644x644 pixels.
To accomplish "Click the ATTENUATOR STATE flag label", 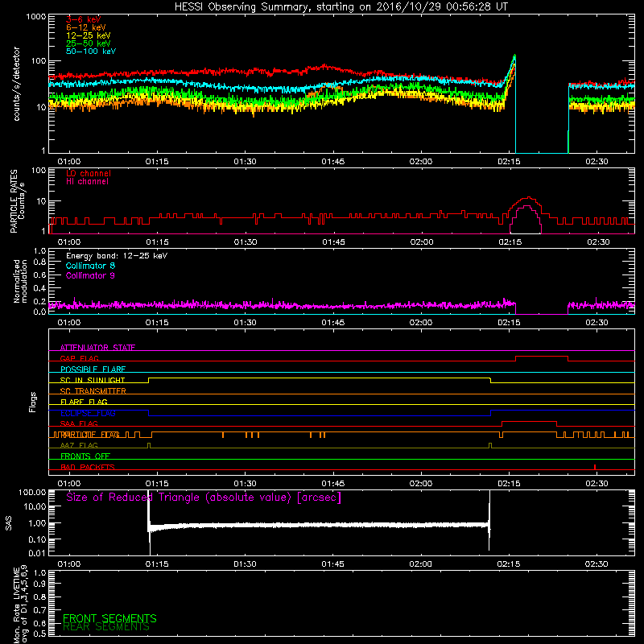I will tap(97, 348).
